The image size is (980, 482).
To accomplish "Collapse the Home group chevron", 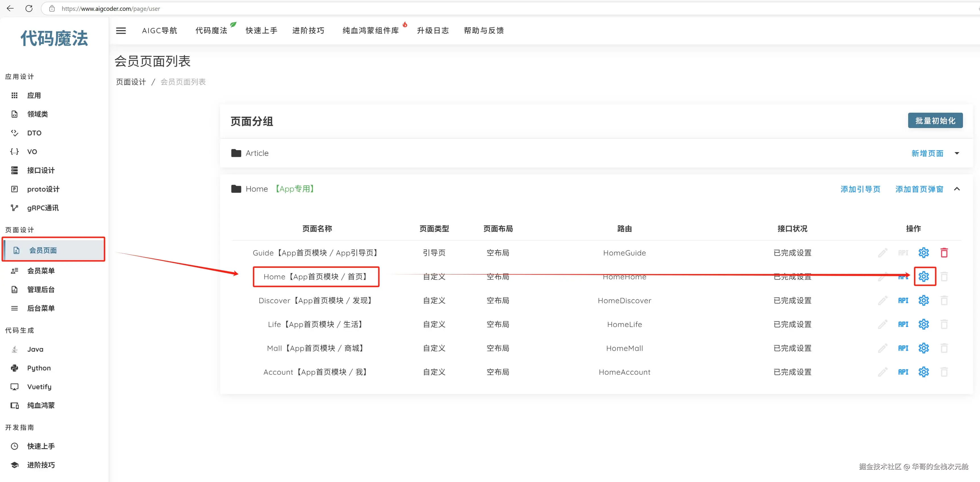I will coord(957,189).
